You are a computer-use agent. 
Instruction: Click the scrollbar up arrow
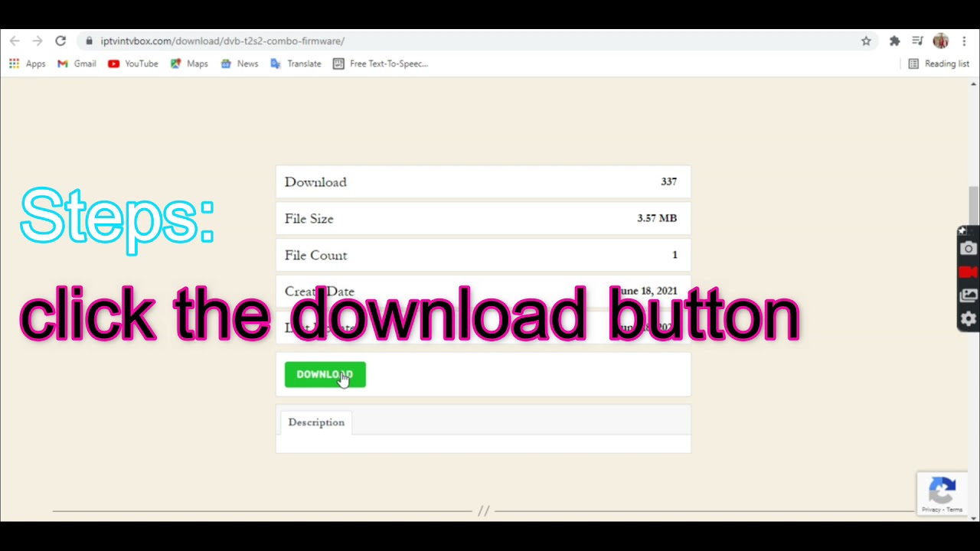point(974,83)
